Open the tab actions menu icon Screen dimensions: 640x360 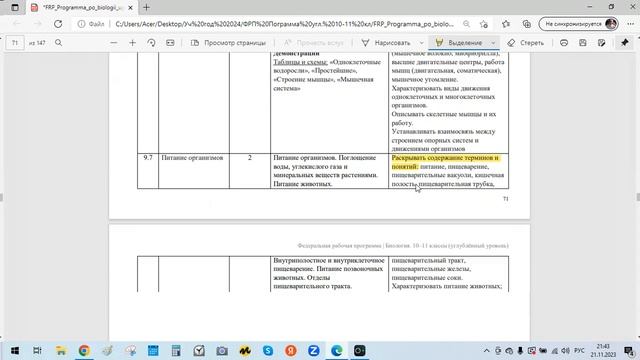[x=15, y=7]
